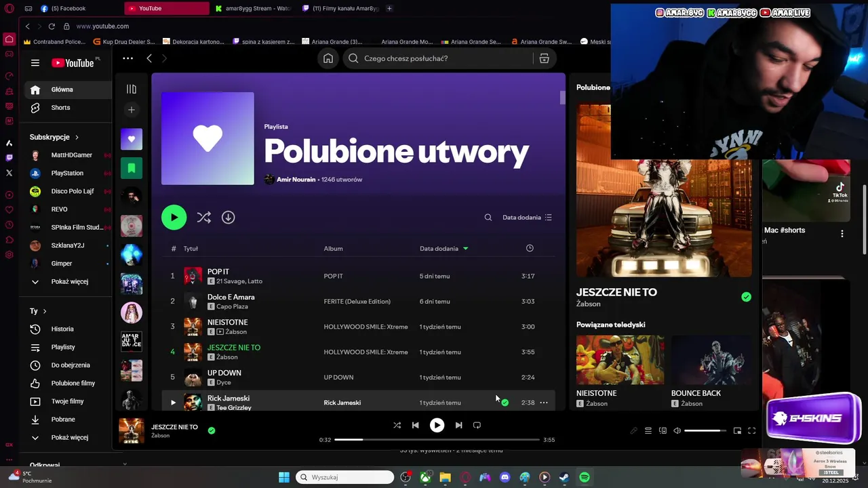Go back in Spotify navigation
868x488 pixels.
[x=149, y=58]
